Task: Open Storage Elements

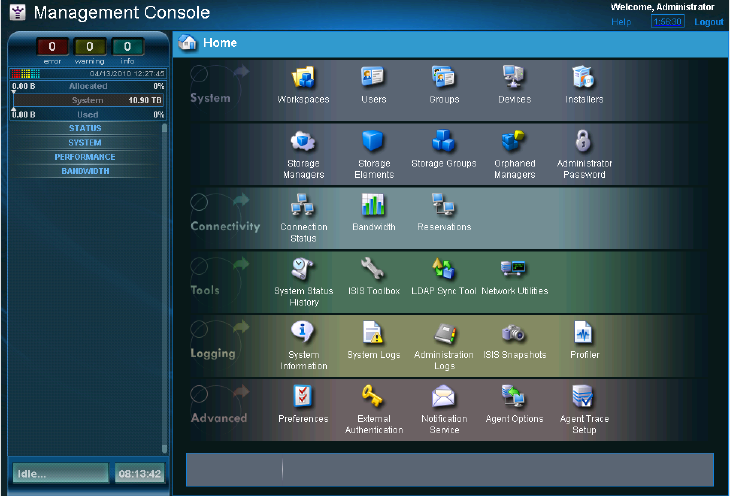Action: pyautogui.click(x=373, y=142)
